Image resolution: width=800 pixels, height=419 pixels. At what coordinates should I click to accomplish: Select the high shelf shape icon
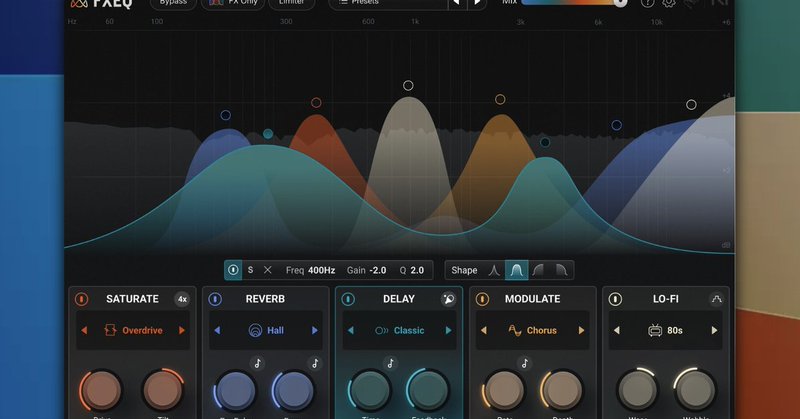pos(561,270)
